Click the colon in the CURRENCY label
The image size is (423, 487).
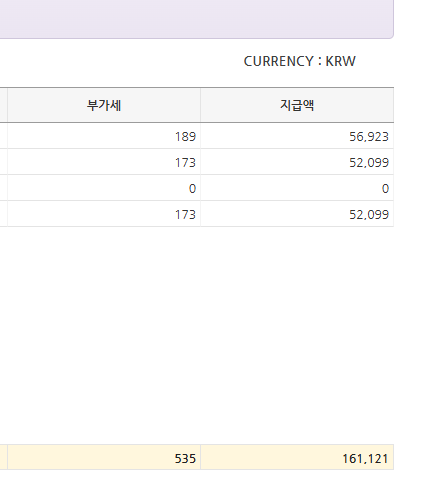click(320, 62)
